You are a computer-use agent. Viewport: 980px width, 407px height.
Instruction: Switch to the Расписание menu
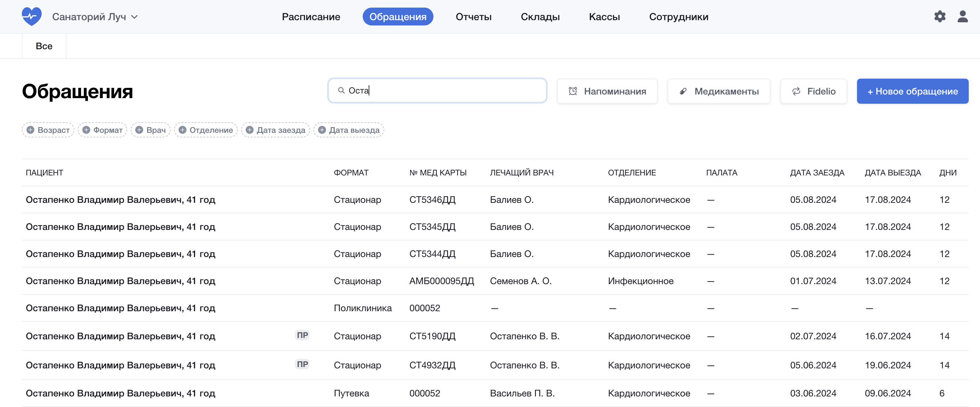tap(310, 17)
